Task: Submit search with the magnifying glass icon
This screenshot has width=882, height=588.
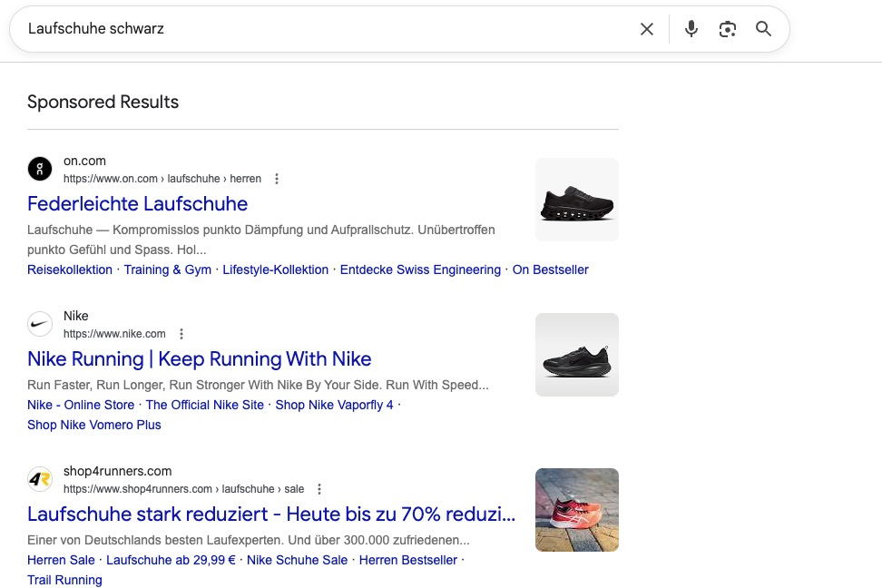Action: pos(763,29)
